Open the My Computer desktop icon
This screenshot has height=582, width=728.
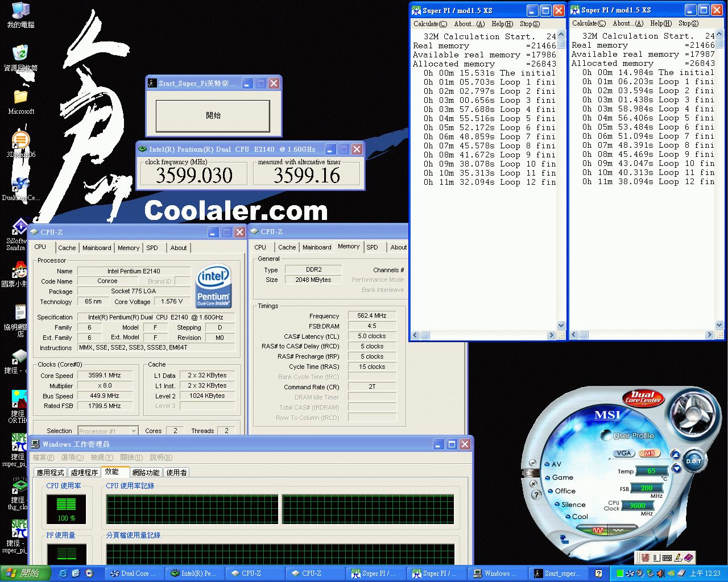[x=20, y=15]
